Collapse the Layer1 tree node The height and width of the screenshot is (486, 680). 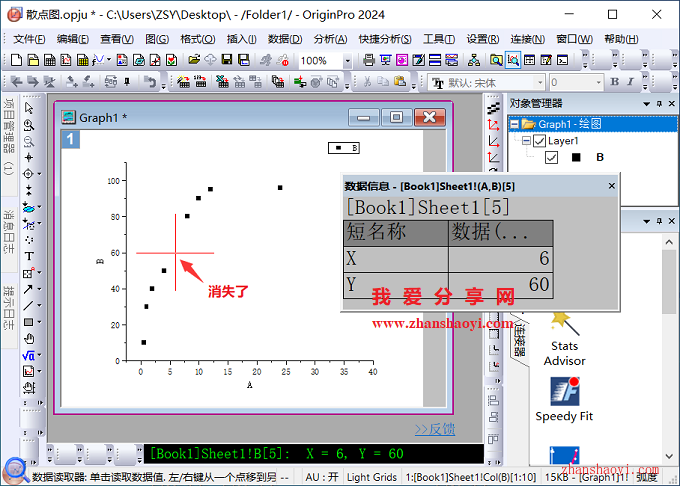click(x=526, y=141)
